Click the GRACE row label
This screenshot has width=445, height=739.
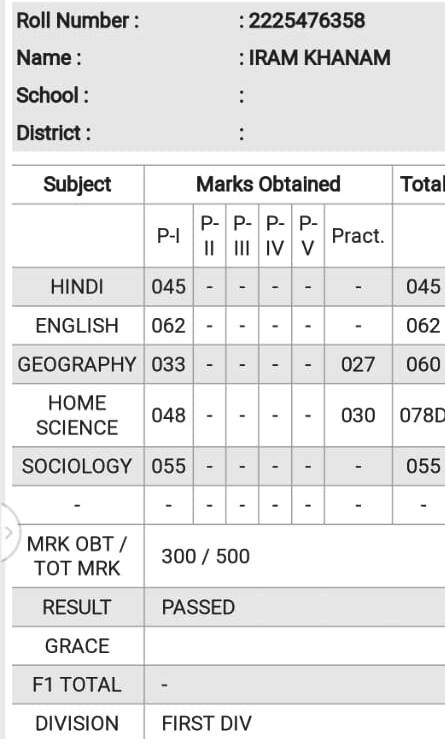pos(77,646)
